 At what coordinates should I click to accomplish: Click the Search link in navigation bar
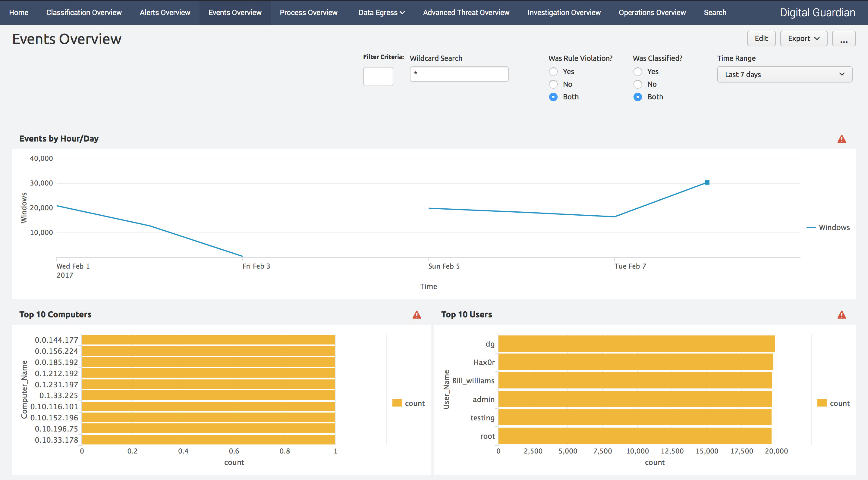point(715,12)
